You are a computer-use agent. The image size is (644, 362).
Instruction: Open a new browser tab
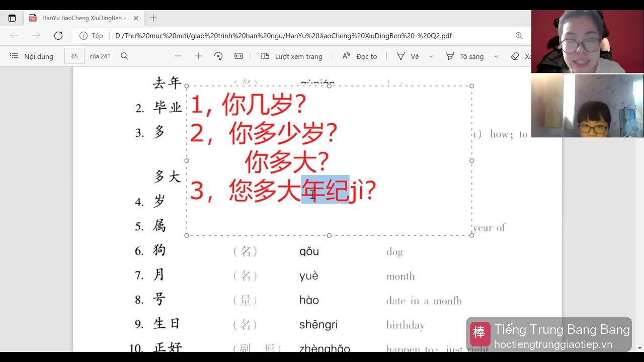point(153,18)
